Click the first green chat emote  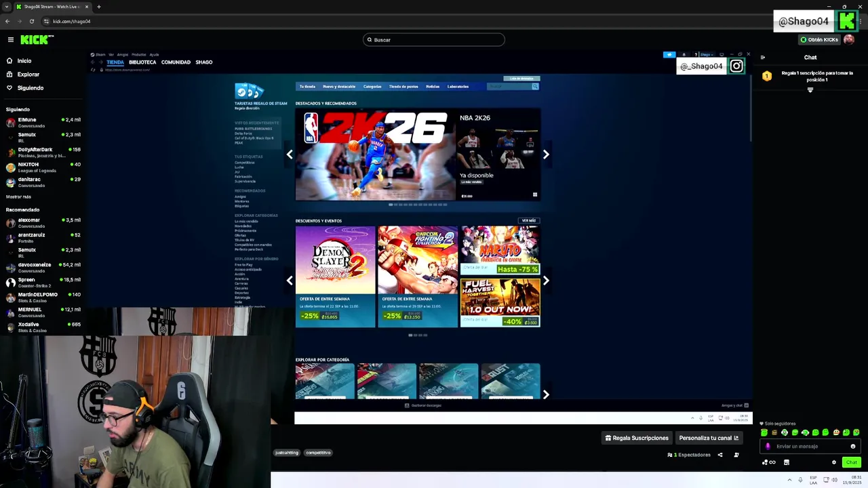click(764, 432)
